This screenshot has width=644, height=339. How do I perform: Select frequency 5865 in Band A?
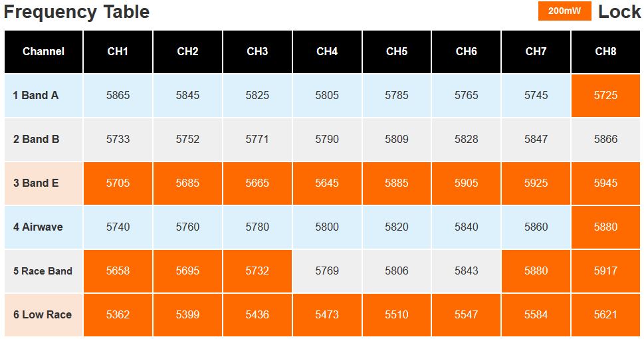click(118, 95)
